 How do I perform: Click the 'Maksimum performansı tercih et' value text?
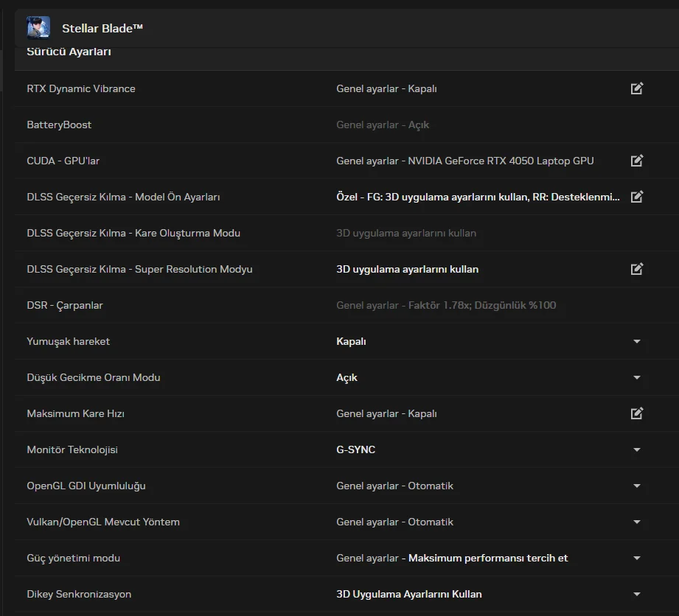[x=488, y=558]
